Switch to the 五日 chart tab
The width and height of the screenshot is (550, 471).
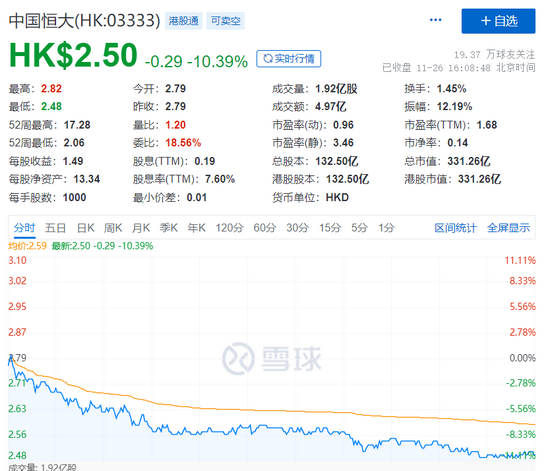[55, 228]
